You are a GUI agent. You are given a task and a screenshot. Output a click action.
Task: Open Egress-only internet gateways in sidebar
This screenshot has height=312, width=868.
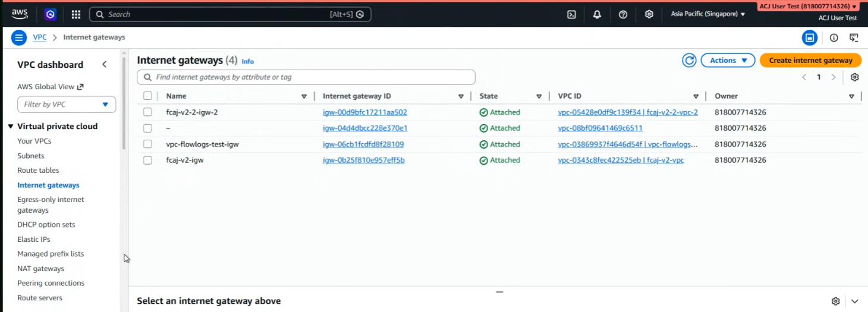tap(51, 205)
